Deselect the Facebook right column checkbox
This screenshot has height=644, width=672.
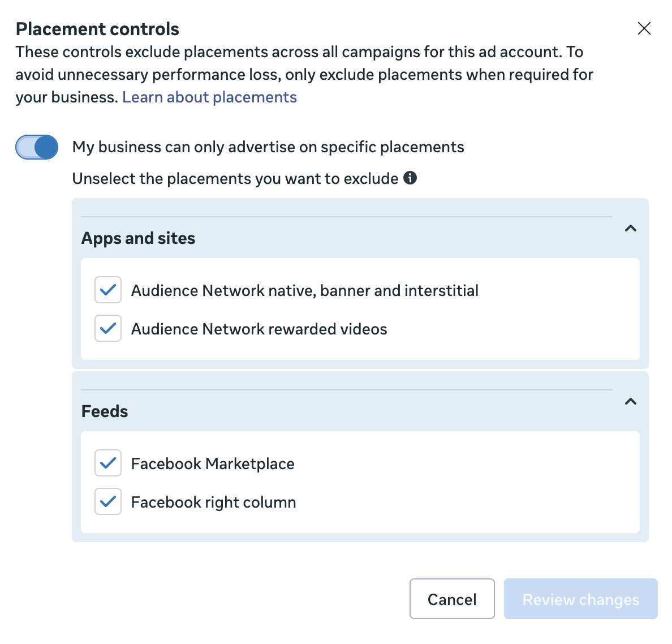(x=108, y=502)
